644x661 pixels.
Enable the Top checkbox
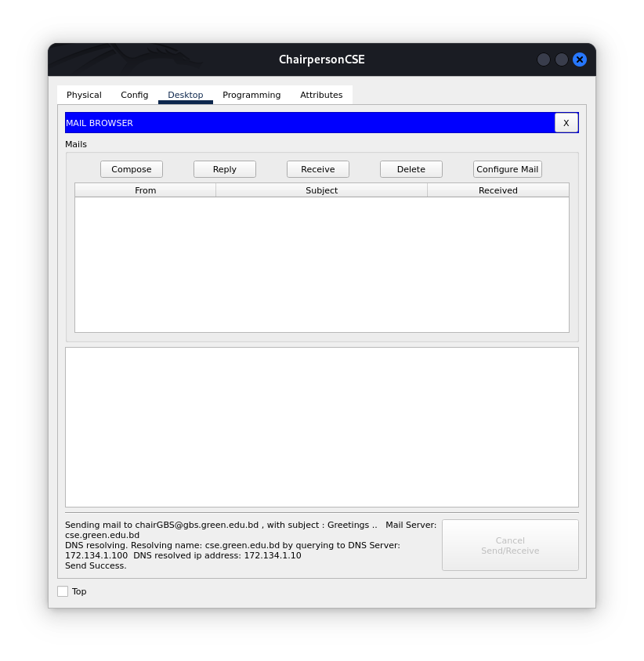coord(63,591)
